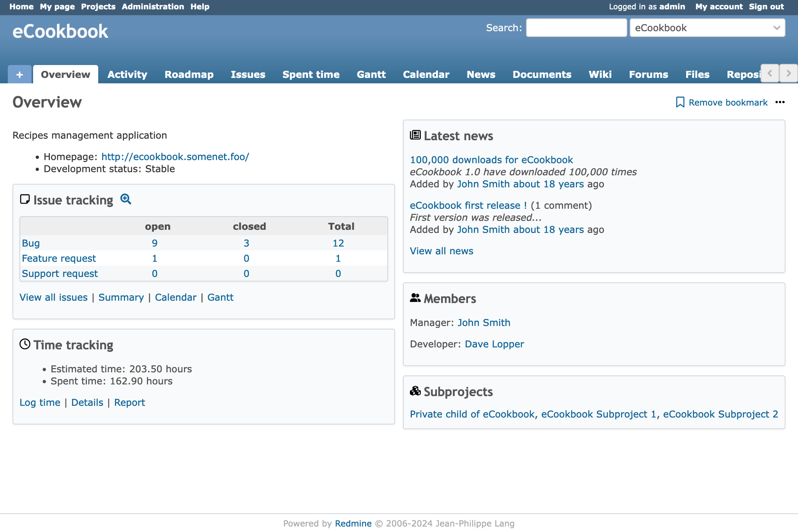The image size is (798, 532).
Task: Click the Sign out link
Action: point(766,7)
